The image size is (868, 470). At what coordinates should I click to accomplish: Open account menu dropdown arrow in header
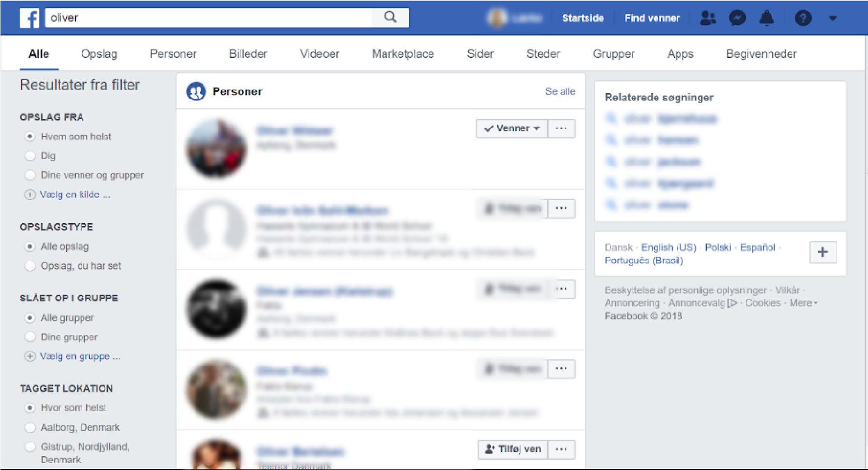click(x=832, y=18)
